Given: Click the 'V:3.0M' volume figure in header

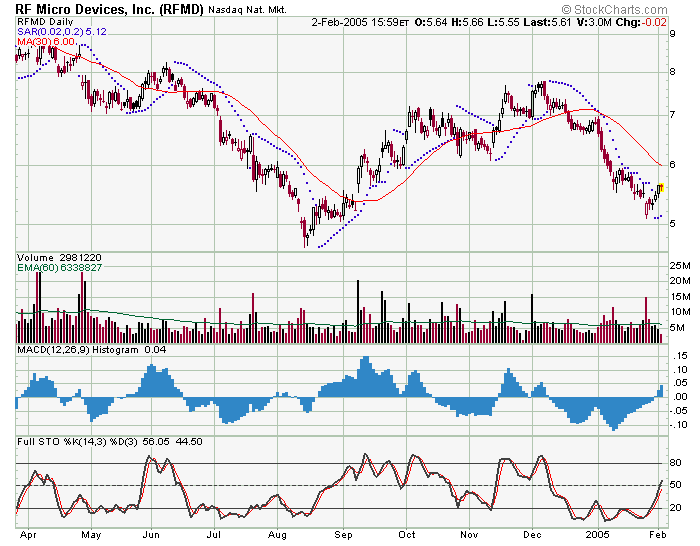Looking at the screenshot, I should [x=593, y=22].
